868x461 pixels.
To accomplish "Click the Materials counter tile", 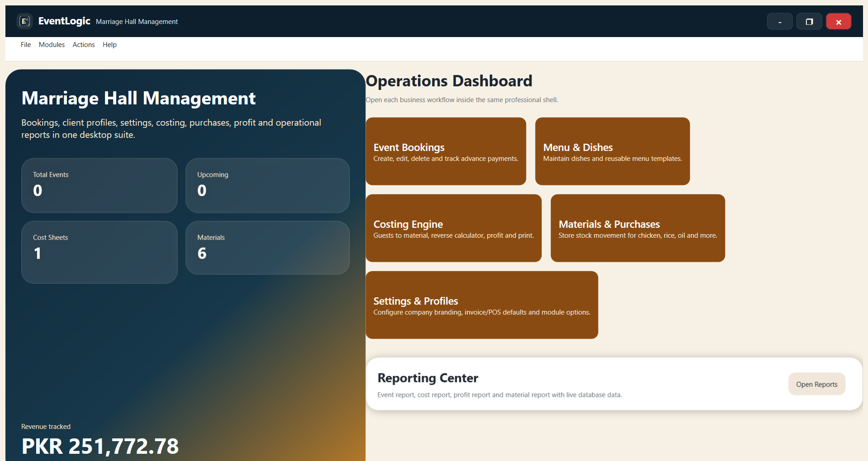I will 267,247.
